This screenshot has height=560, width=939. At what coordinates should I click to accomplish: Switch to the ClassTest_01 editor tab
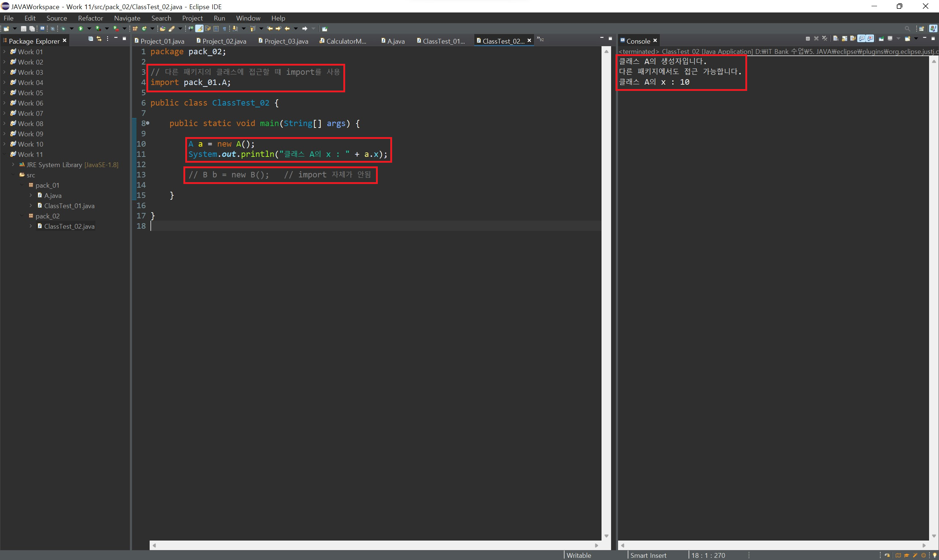(443, 41)
